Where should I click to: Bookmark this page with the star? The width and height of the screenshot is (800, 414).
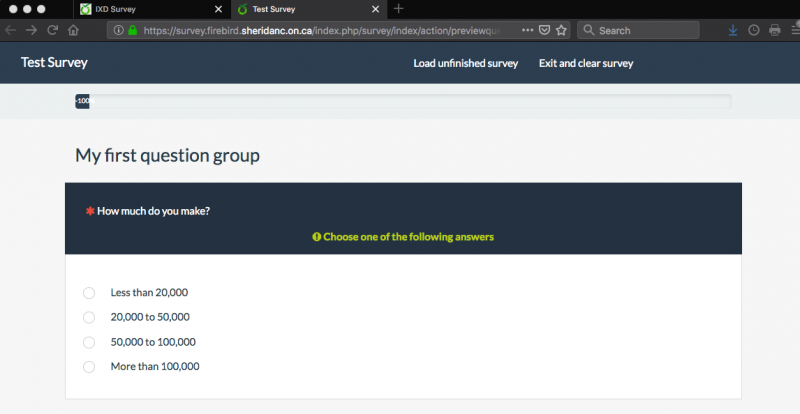click(561, 30)
